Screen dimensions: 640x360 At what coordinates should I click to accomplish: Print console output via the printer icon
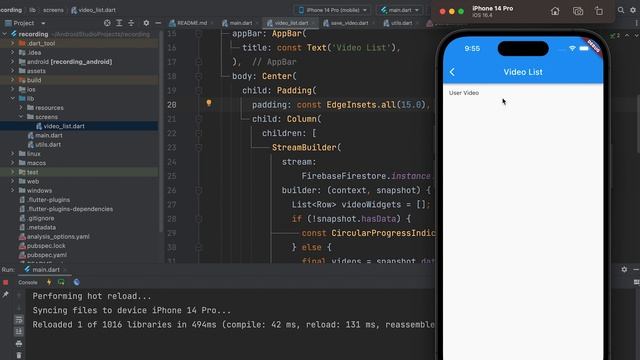(19, 344)
